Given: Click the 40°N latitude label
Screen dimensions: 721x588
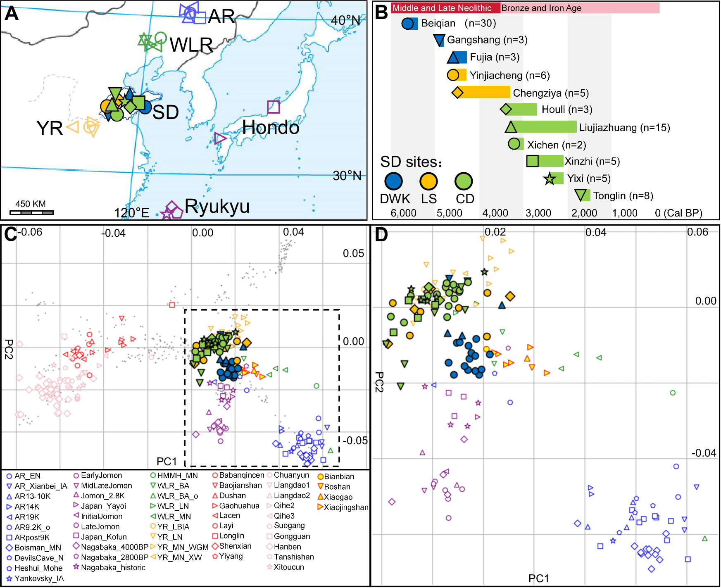Looking at the screenshot, I should [x=346, y=20].
